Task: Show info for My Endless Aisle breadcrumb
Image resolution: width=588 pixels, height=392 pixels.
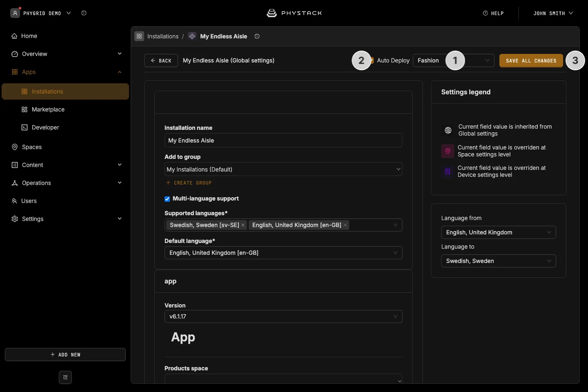Action: point(257,36)
